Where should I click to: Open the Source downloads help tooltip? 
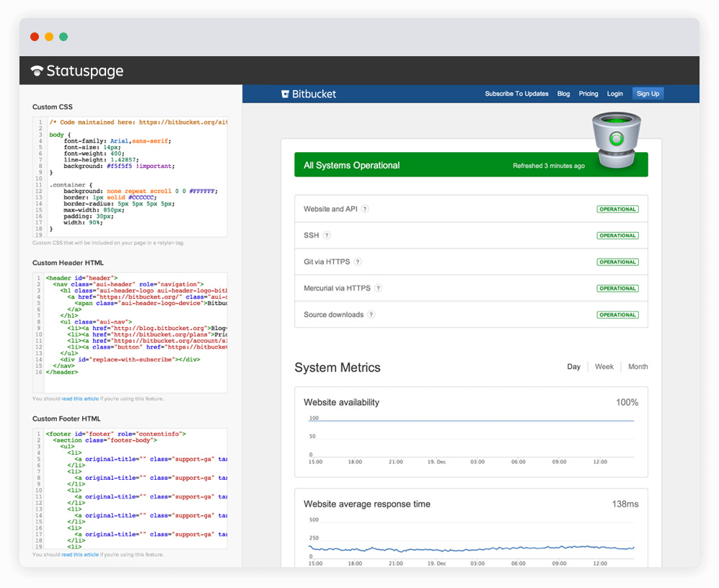[x=370, y=314]
